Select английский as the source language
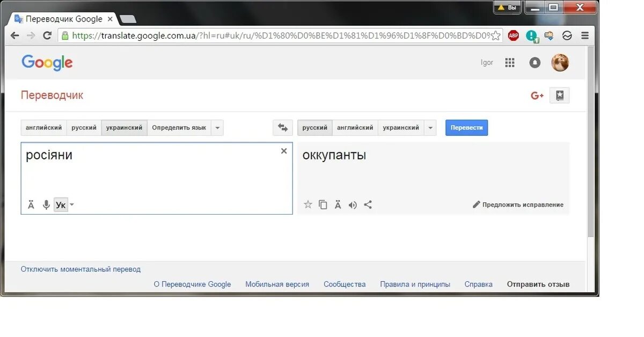The width and height of the screenshot is (644, 337). [44, 128]
